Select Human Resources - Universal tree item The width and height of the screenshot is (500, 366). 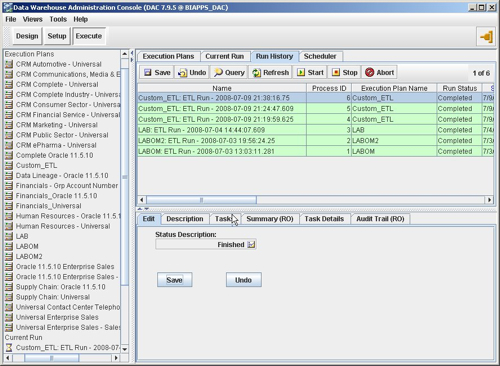(63, 226)
